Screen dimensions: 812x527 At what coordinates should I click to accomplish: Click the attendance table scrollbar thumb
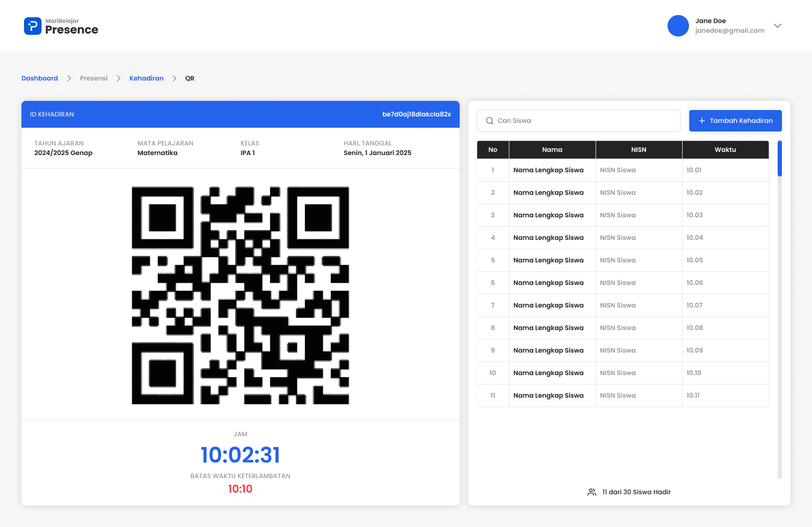pos(780,158)
